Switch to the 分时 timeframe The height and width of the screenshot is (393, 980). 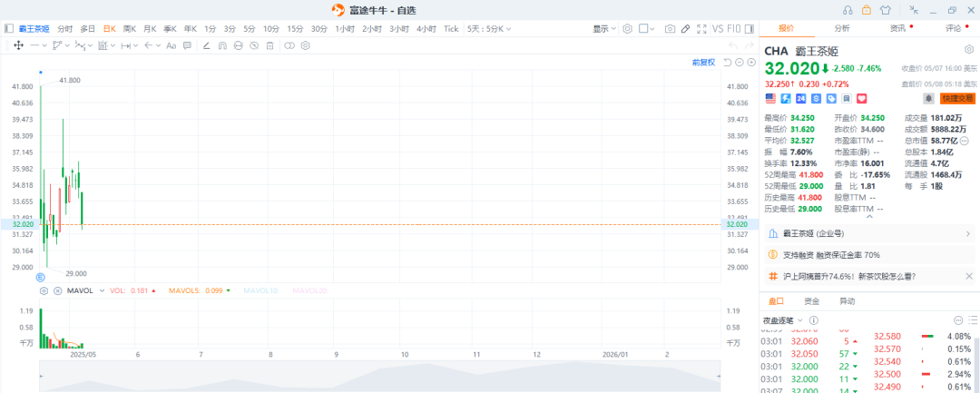click(x=65, y=29)
